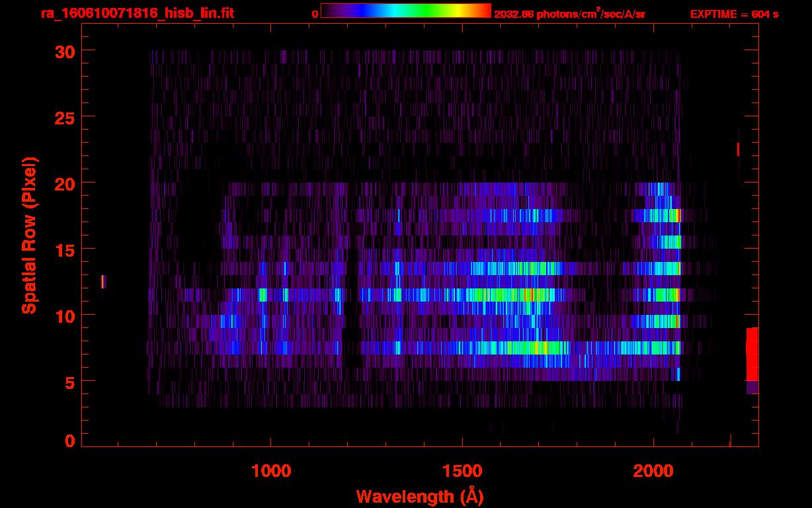The image size is (812, 508).
Task: Click the 0 spatial row tick label
Action: [69, 441]
